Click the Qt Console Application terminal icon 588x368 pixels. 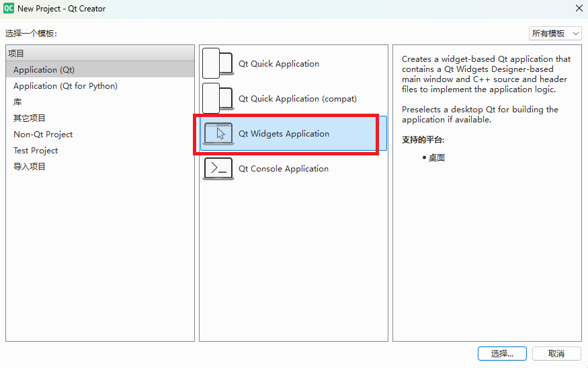point(218,169)
